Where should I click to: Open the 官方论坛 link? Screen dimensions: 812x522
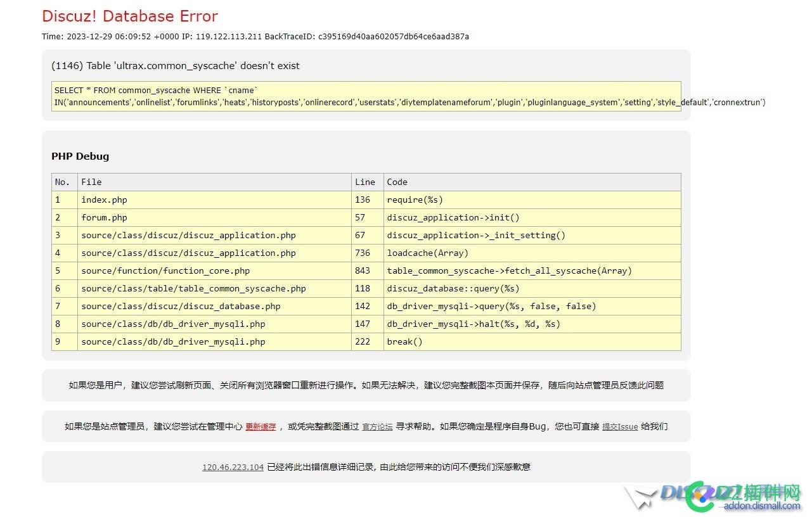(377, 427)
